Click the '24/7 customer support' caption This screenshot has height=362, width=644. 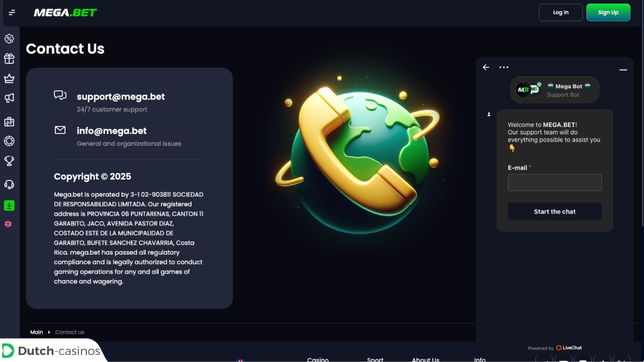(x=112, y=110)
